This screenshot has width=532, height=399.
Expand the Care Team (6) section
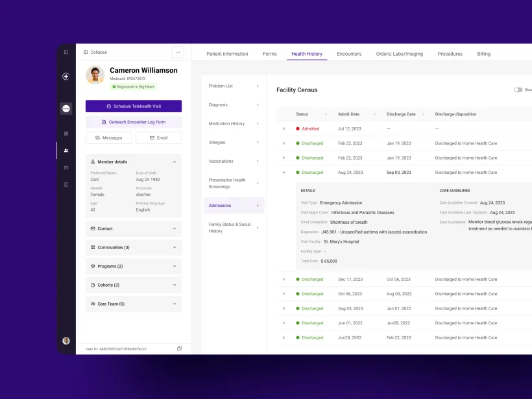click(133, 303)
